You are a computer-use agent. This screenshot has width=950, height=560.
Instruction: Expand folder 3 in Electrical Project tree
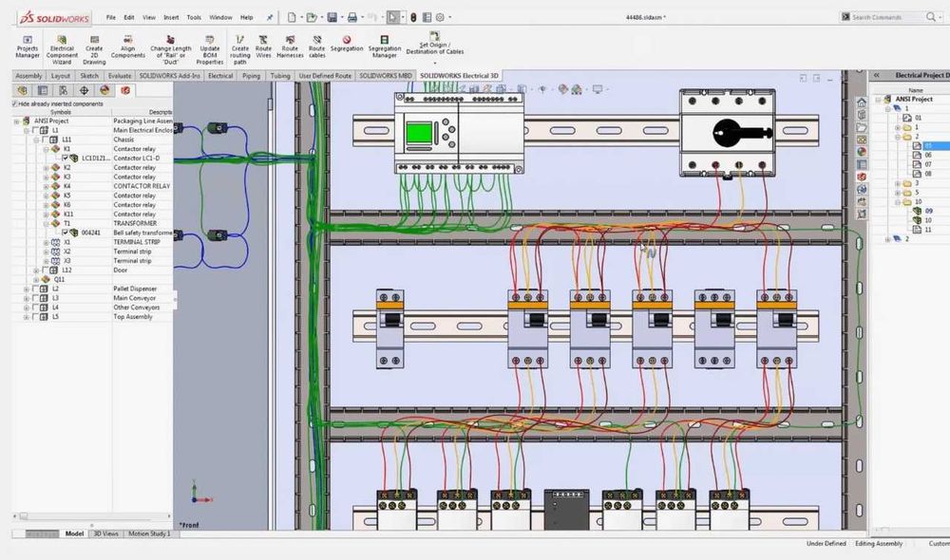click(x=898, y=183)
